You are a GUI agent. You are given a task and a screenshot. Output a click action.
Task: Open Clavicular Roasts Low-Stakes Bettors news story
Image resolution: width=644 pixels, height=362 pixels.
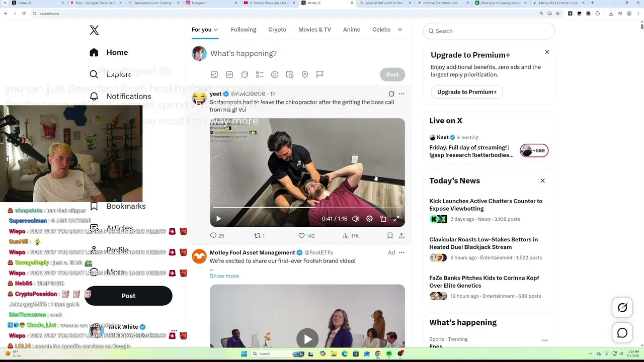484,243
